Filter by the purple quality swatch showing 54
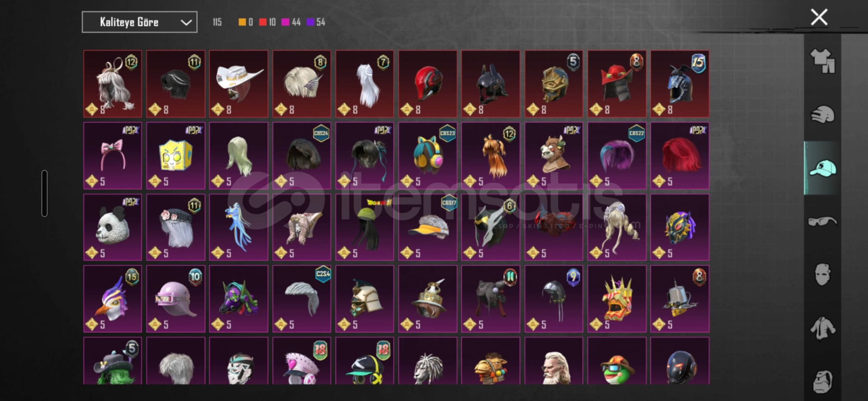868x401 pixels. pos(316,22)
